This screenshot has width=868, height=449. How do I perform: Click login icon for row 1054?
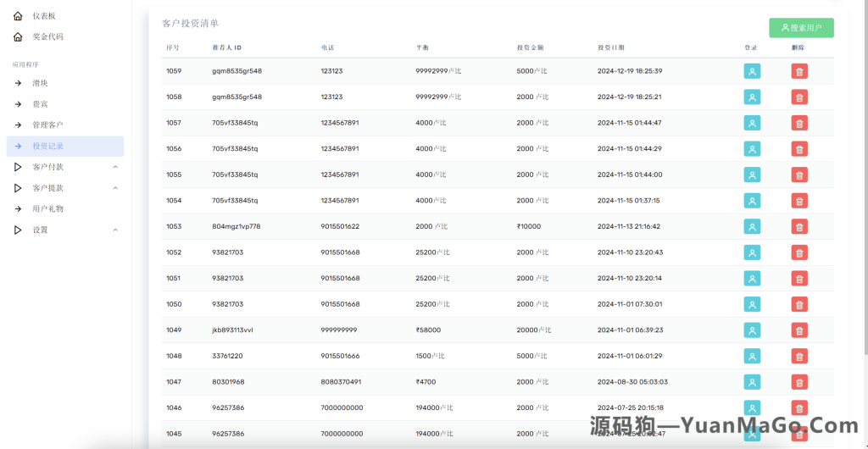[752, 201]
